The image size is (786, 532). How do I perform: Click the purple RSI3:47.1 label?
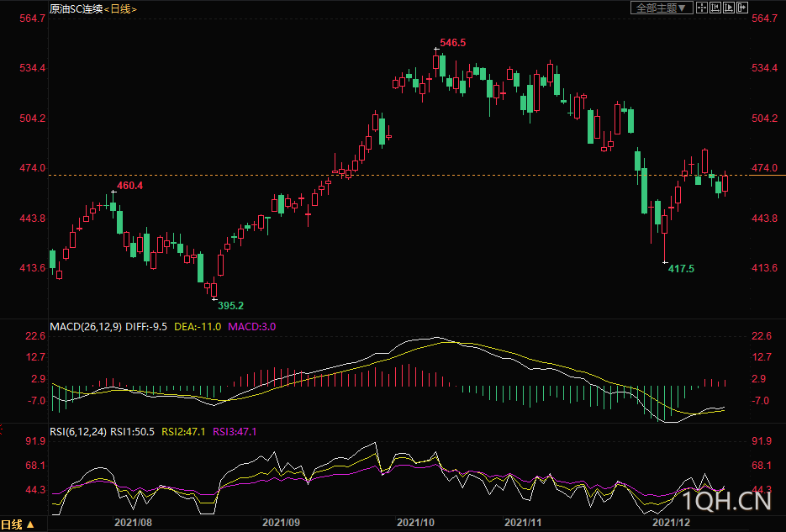click(235, 432)
